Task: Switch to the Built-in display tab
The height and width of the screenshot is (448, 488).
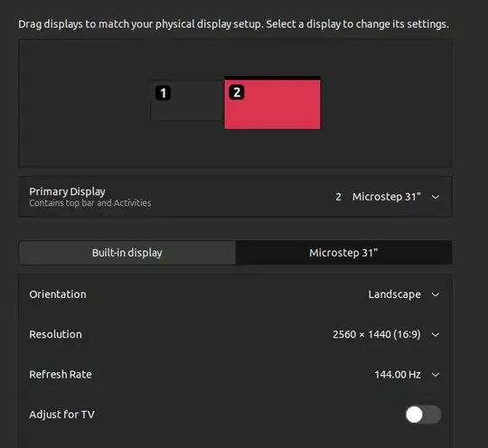Action: 127,253
